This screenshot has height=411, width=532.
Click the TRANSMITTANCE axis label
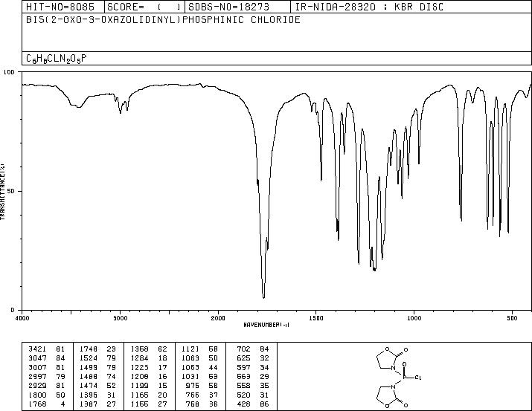[x=2, y=192]
